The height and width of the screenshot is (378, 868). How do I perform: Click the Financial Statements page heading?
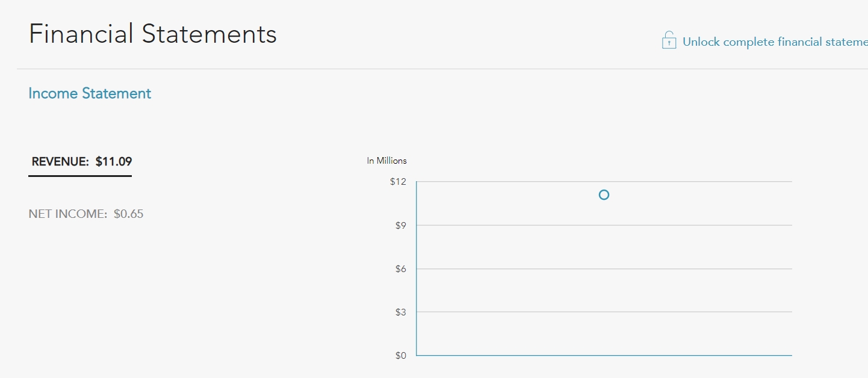(x=153, y=34)
